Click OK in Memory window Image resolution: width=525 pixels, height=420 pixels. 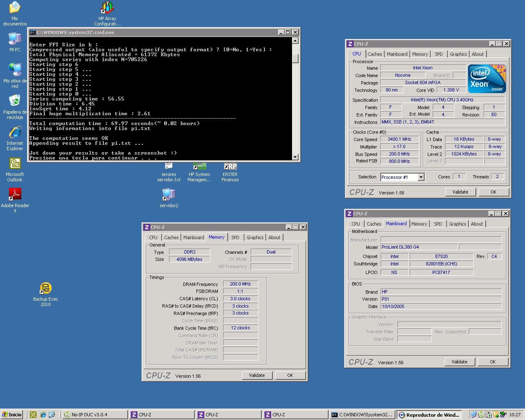[x=290, y=375]
